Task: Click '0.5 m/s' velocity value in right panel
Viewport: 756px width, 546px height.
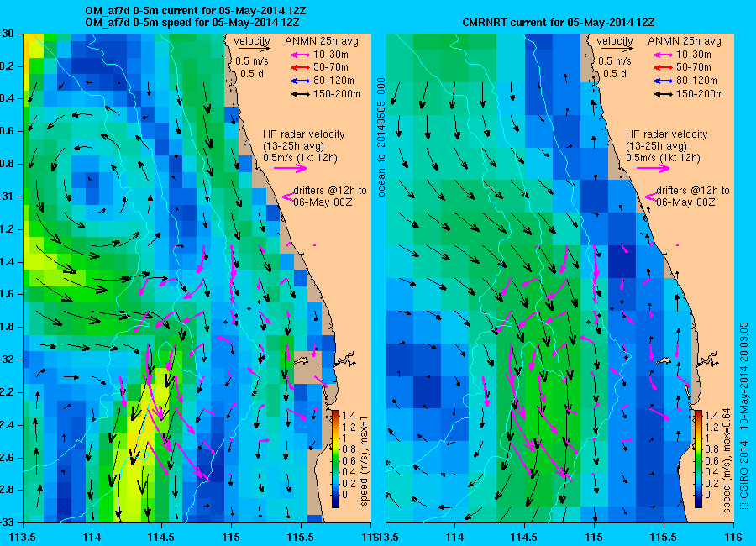Action: tap(615, 61)
